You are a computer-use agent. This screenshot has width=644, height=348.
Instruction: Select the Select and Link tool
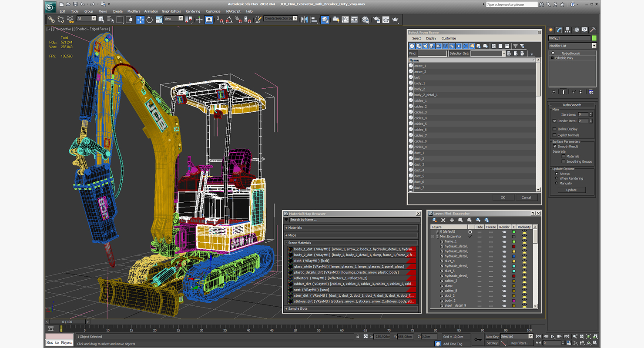pyautogui.click(x=51, y=20)
